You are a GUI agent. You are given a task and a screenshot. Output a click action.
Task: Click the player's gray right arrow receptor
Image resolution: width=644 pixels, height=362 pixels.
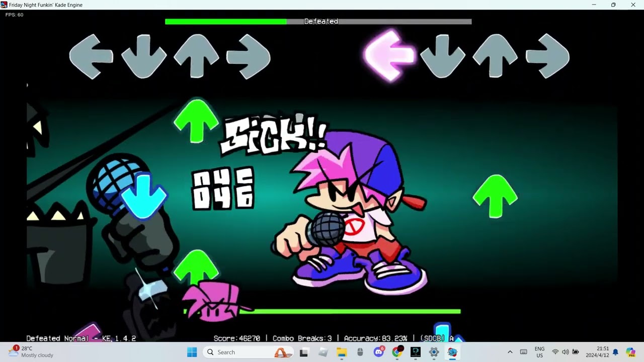547,56
